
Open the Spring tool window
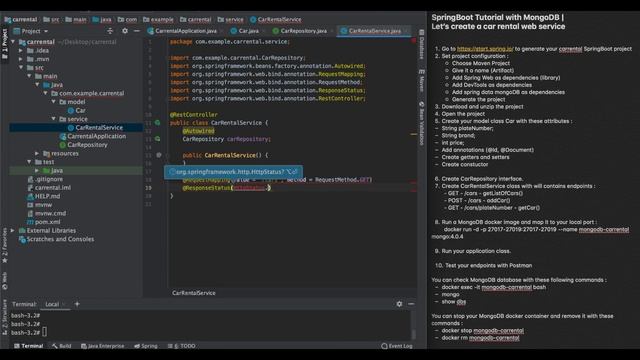tap(146, 346)
